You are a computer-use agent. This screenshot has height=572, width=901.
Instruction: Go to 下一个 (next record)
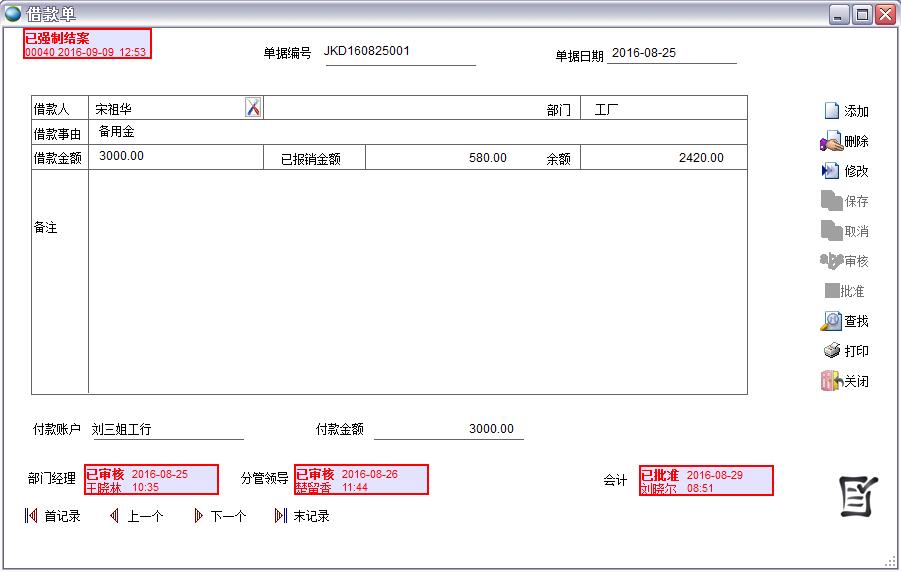(x=199, y=516)
